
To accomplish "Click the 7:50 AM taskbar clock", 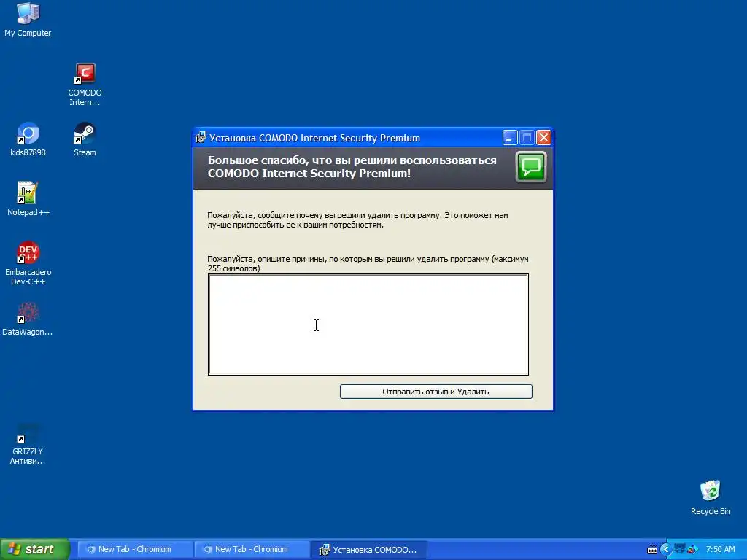I will click(720, 549).
